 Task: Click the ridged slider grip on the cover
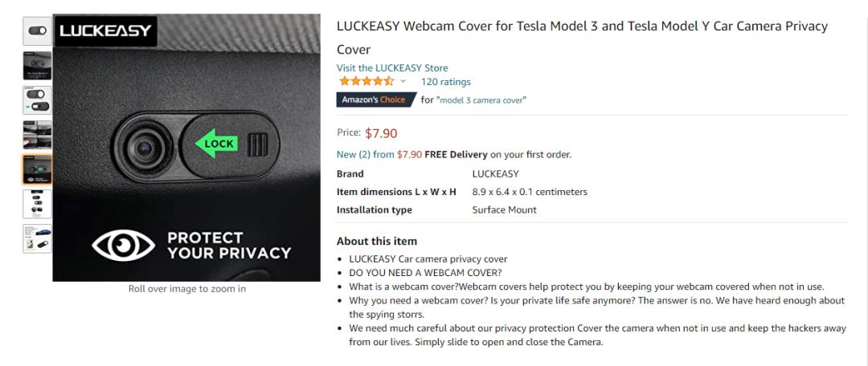[x=256, y=144]
